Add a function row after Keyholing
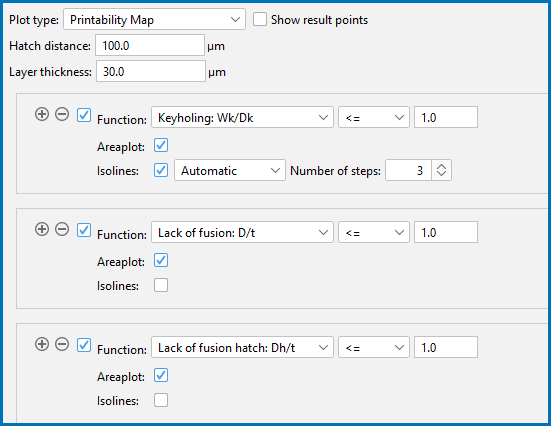The image size is (551, 426). (42, 114)
